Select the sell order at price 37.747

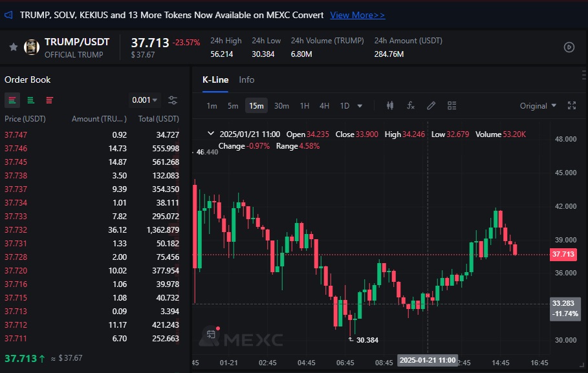pyautogui.click(x=91, y=135)
